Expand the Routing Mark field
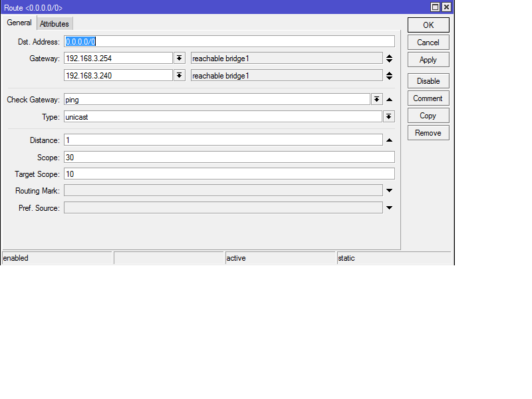 [x=389, y=191]
